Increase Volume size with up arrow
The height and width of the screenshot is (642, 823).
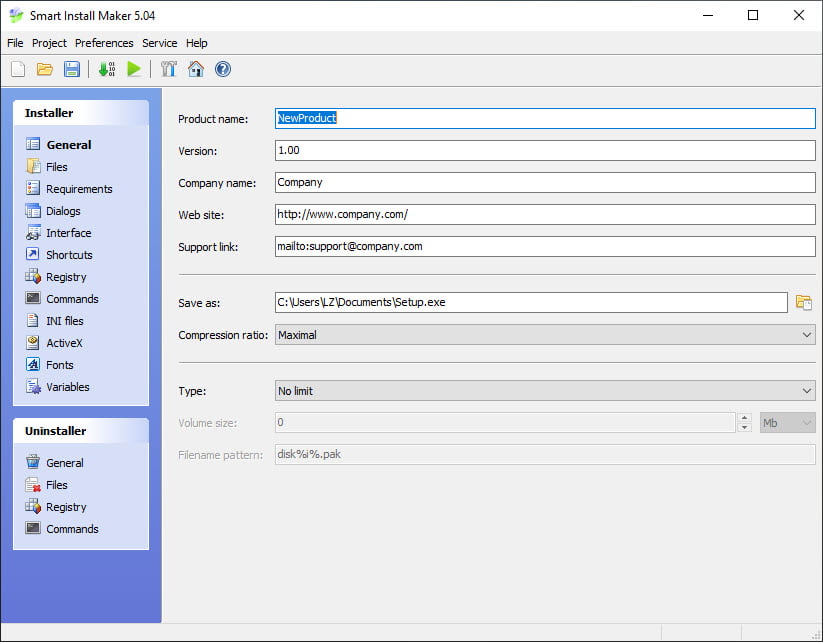tap(744, 418)
